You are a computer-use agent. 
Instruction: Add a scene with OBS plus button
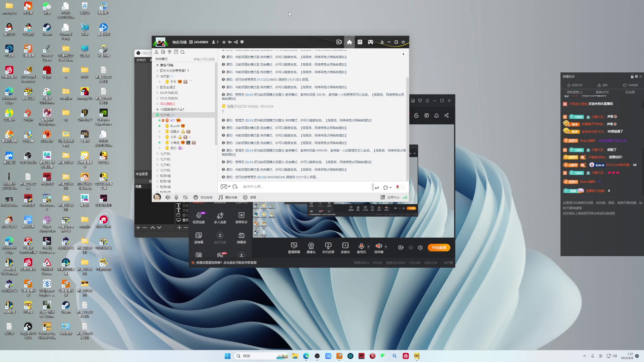138,228
